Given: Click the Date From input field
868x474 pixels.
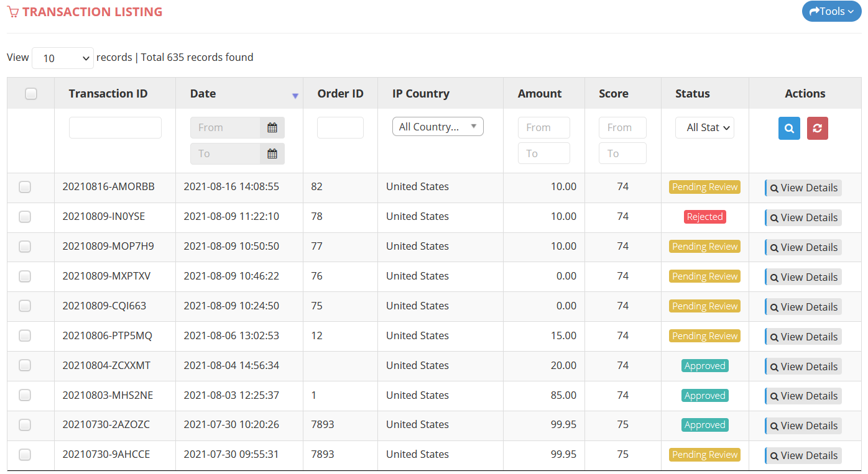Looking at the screenshot, I should click(x=225, y=127).
